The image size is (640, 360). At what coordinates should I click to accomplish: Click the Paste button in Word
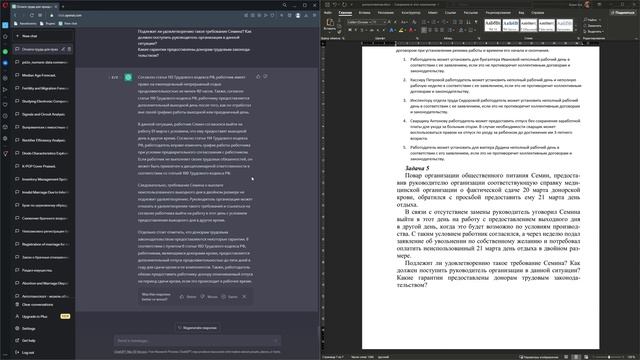330,24
